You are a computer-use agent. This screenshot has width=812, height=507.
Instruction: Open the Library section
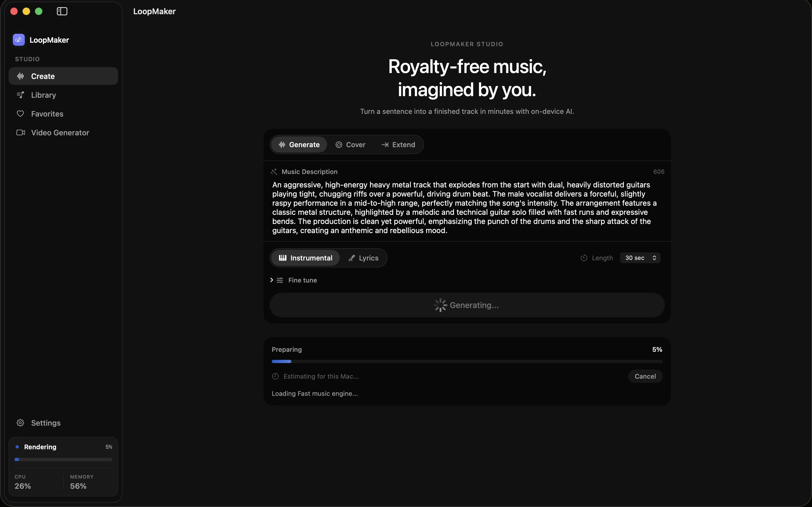[x=63, y=95]
